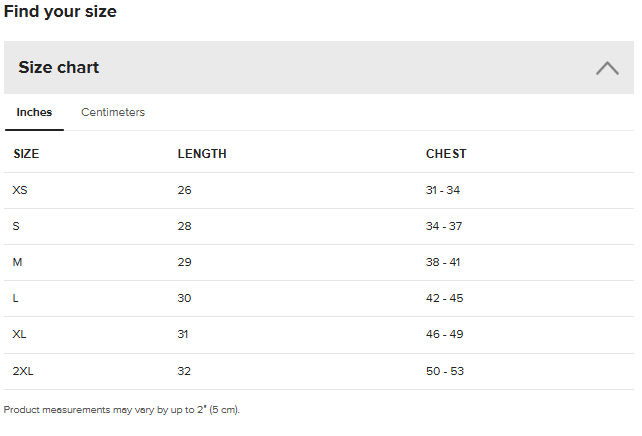Screen dimensions: 642x436
Task: Click the CHEST column header
Action: point(446,154)
